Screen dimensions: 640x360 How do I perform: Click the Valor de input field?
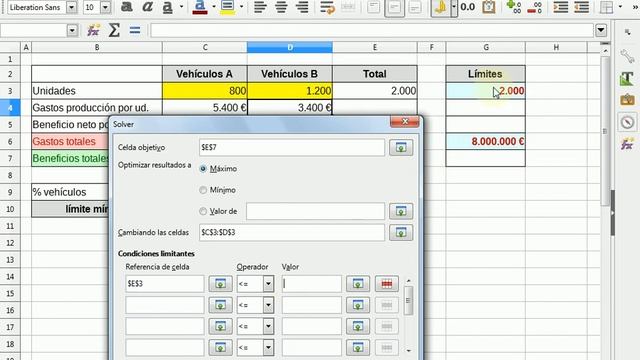click(x=315, y=211)
